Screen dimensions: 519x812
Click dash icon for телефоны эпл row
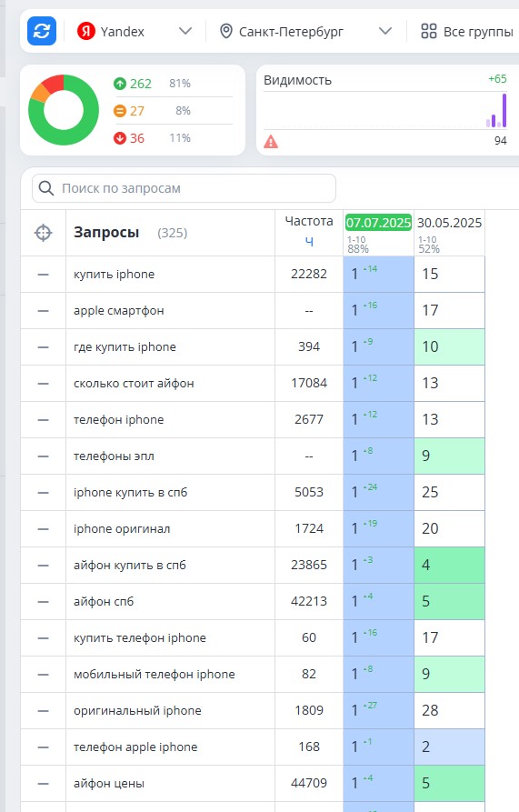[43, 456]
